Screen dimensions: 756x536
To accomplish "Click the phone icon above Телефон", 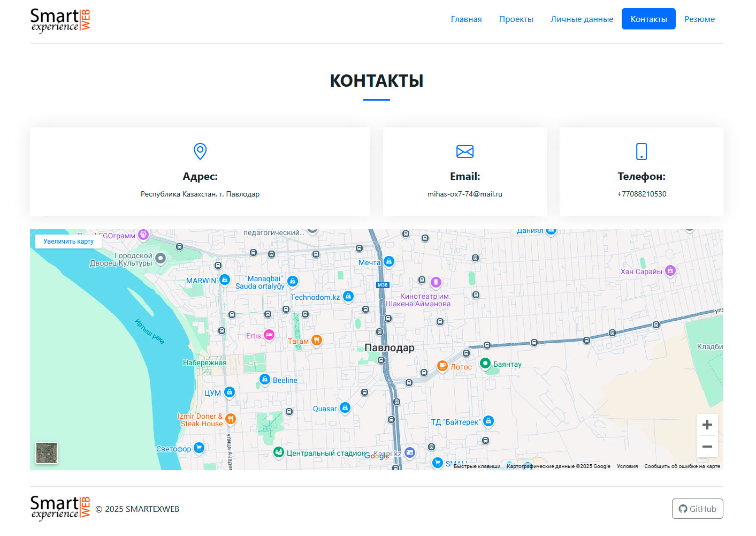I will coord(641,152).
